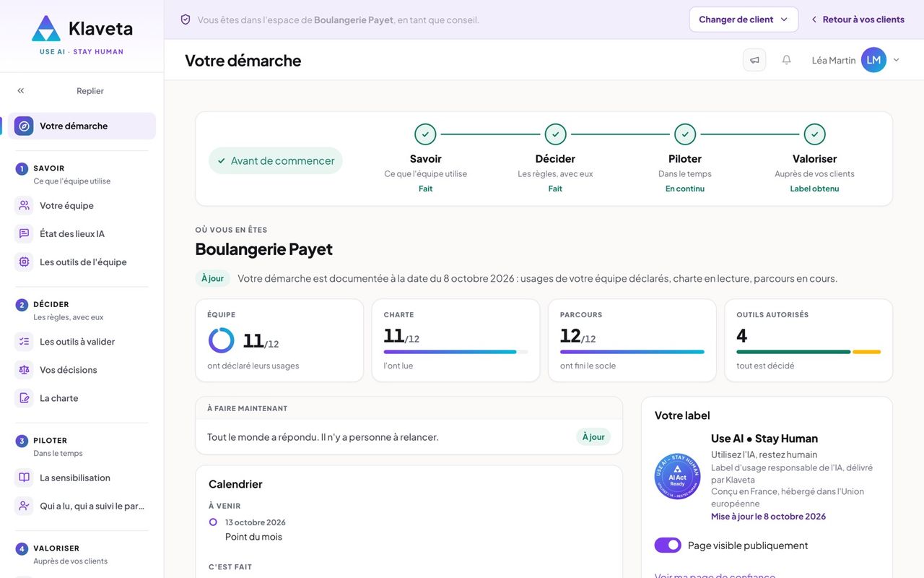Toggle Page visible publiquement switch

(x=668, y=545)
